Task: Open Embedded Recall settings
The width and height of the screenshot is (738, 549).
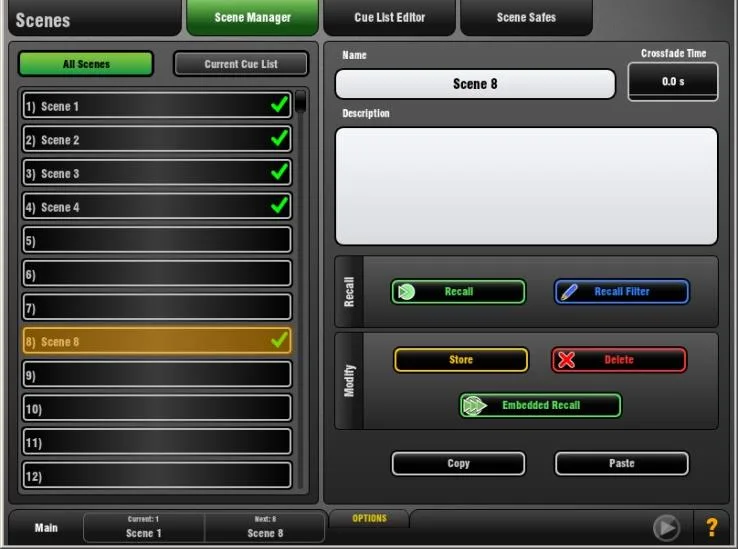Action: [x=540, y=405]
